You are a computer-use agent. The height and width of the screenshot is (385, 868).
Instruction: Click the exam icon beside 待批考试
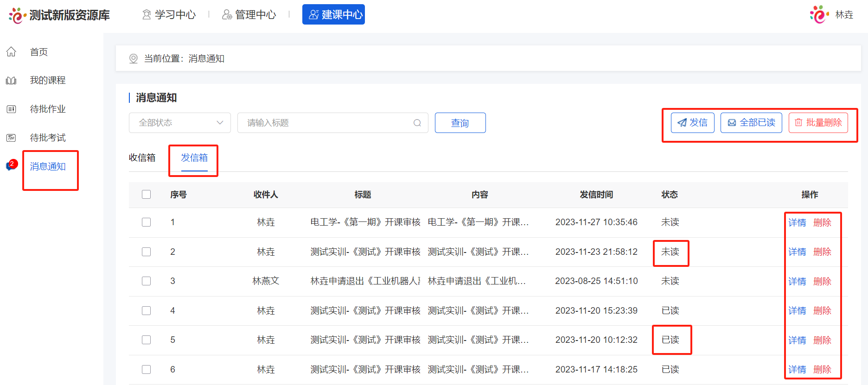click(12, 138)
